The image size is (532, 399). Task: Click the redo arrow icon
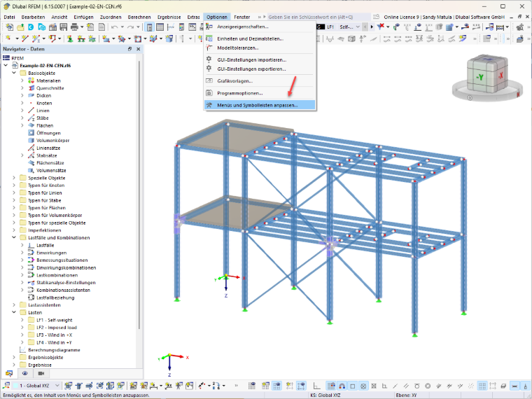coord(130,27)
